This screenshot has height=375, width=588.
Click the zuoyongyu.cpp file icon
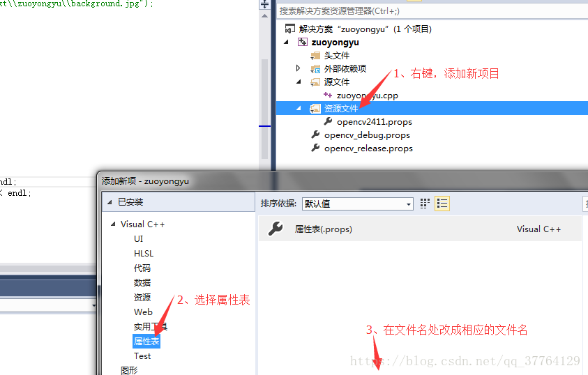(x=328, y=95)
